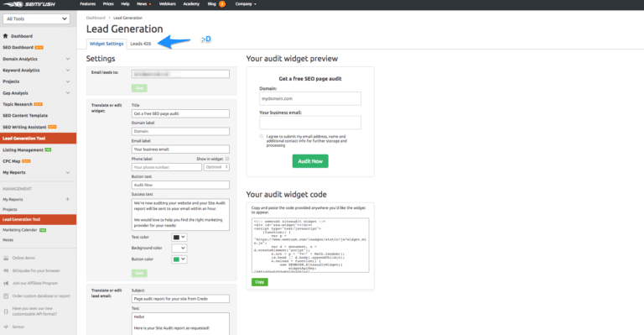This screenshot has width=644, height=335.
Task: Check the consent agreement checkbox in preview
Action: point(262,136)
